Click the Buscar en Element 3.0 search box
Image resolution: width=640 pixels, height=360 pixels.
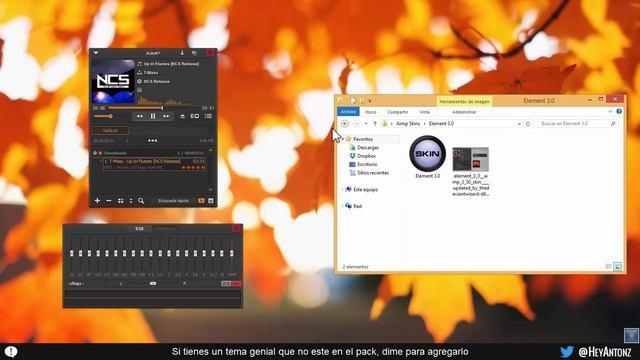click(x=577, y=124)
